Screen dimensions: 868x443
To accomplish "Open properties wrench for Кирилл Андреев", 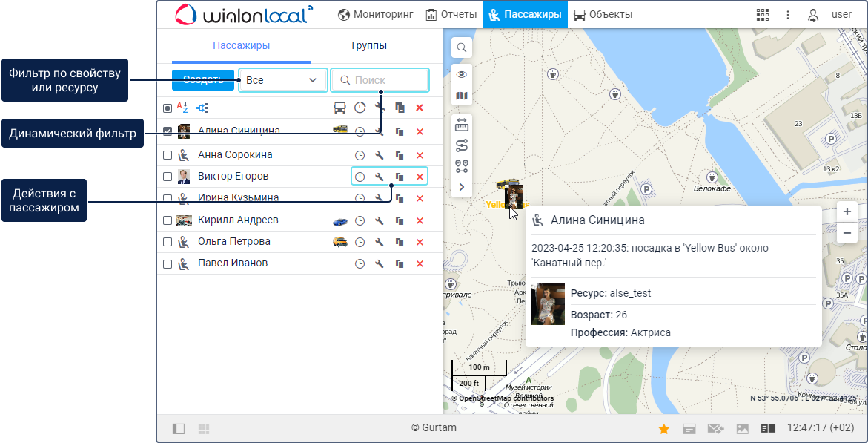I will click(380, 220).
